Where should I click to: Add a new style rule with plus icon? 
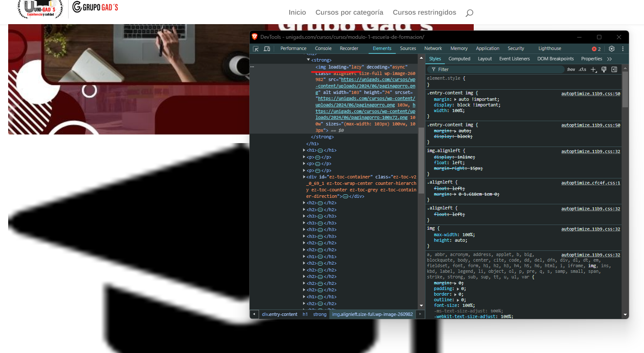click(594, 69)
